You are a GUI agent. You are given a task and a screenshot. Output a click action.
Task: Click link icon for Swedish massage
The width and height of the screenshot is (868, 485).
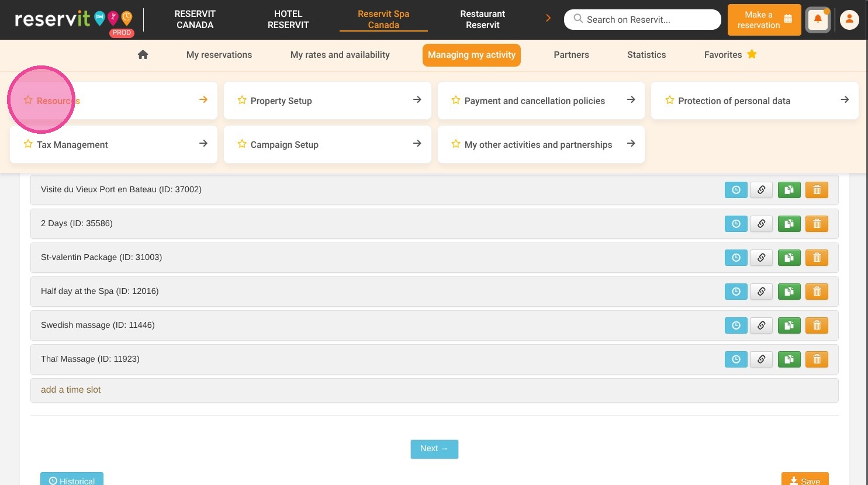click(761, 325)
